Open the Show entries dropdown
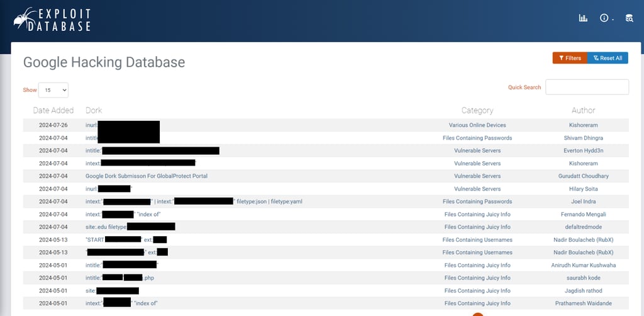 coord(53,90)
